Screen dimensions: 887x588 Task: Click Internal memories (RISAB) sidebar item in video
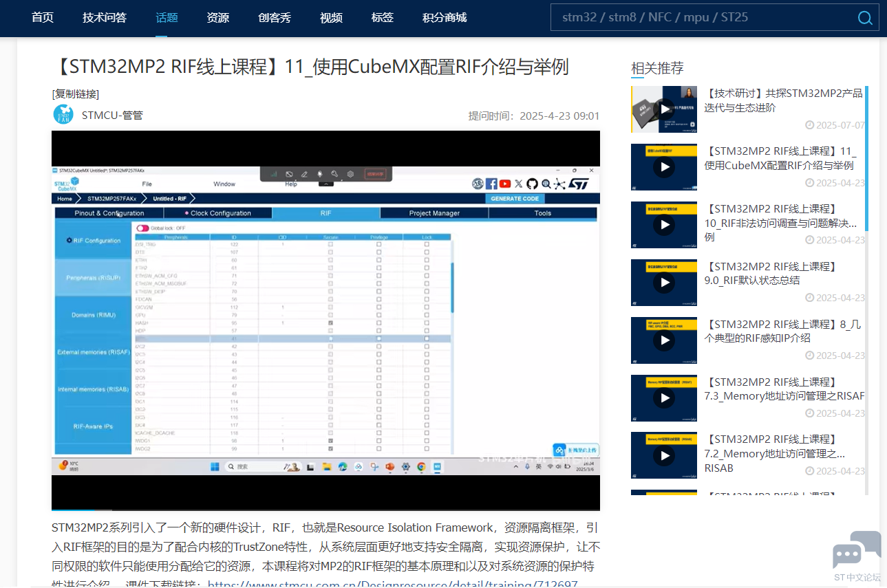click(x=94, y=389)
